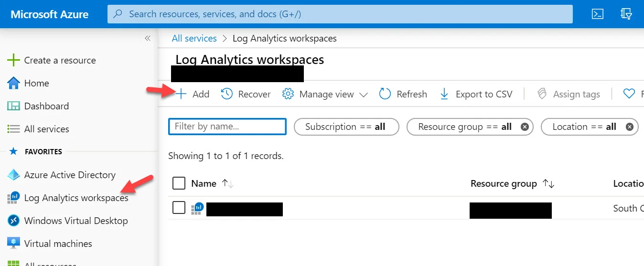644x266 pixels.
Task: Select all rows with header checkbox
Action: coord(179,183)
